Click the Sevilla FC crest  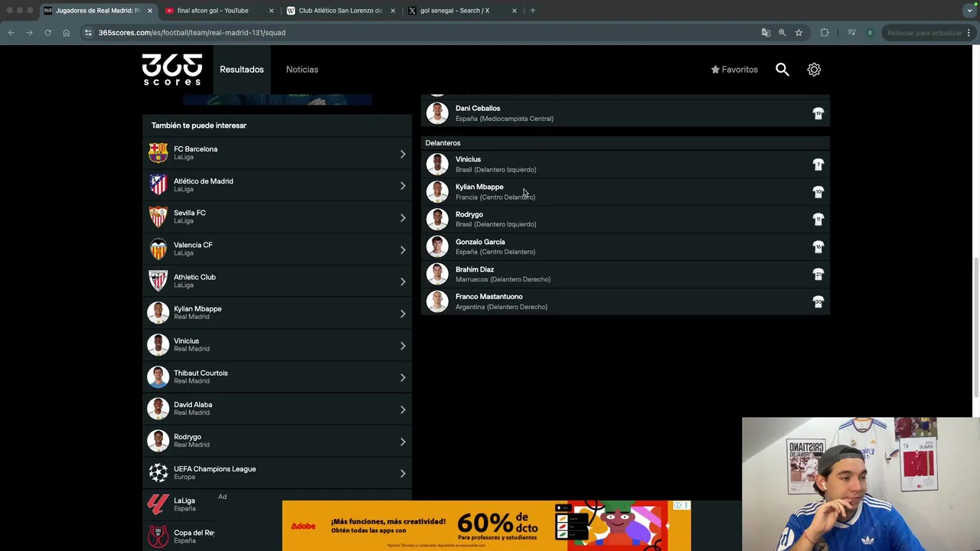click(x=158, y=217)
